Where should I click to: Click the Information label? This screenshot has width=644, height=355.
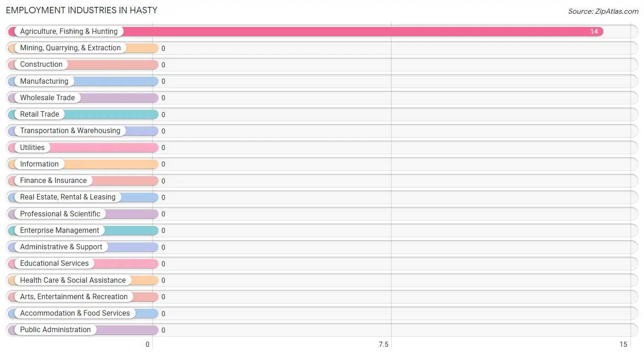pos(39,164)
